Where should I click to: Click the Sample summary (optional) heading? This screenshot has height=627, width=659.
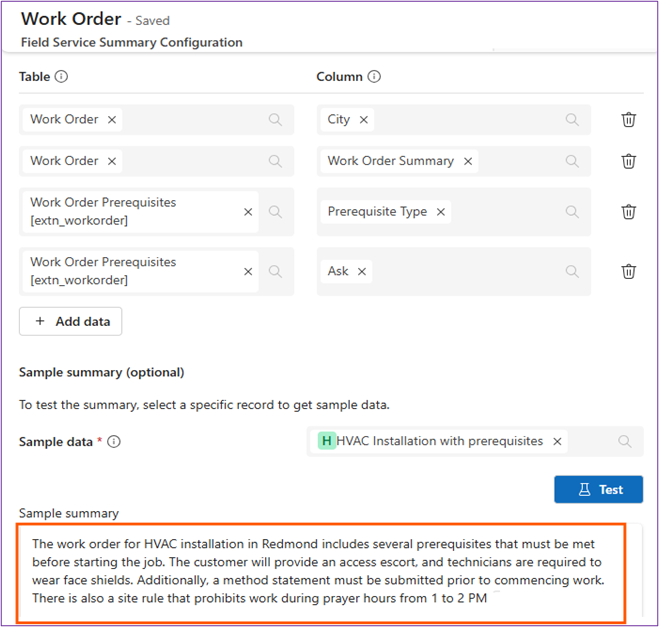pos(102,372)
